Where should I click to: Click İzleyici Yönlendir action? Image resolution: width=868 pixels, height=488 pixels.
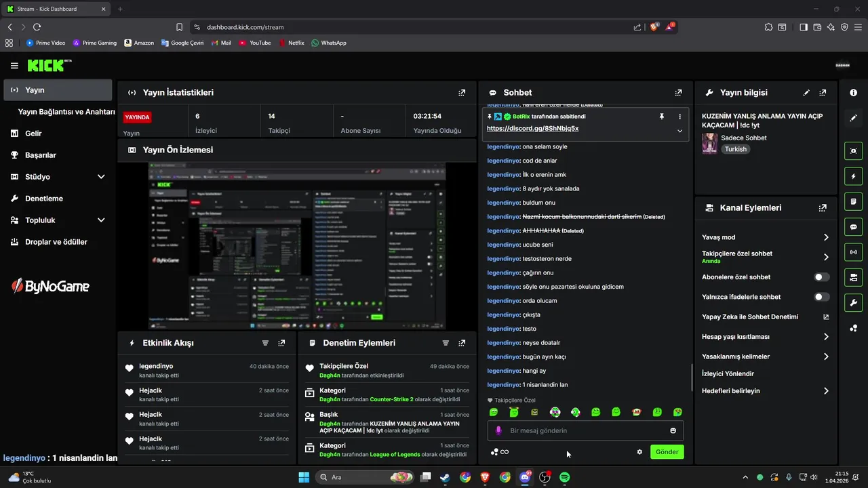point(728,373)
